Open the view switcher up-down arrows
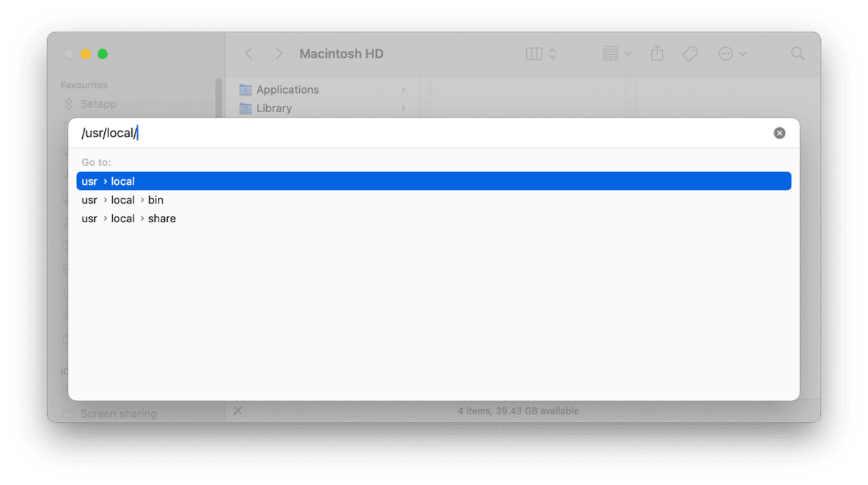868x485 pixels. tap(552, 54)
